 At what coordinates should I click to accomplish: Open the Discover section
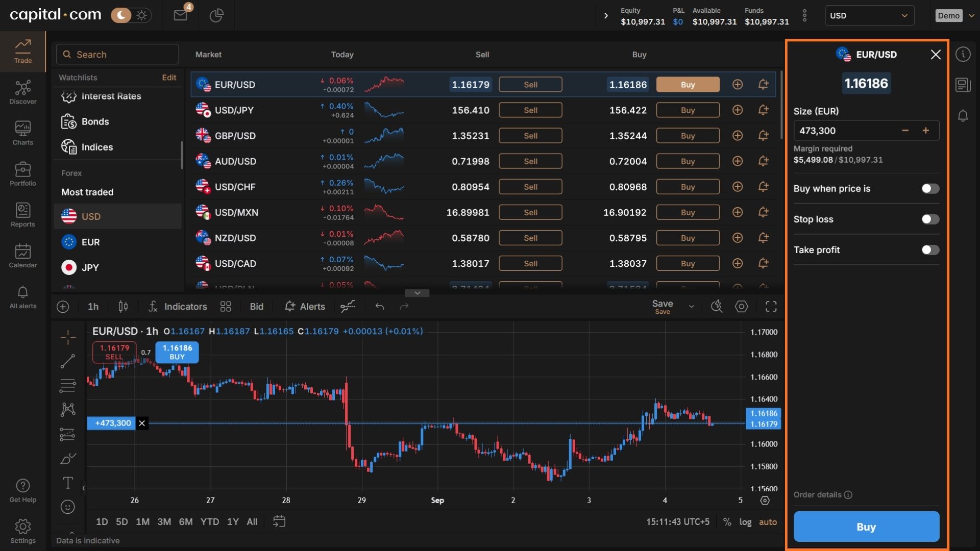(23, 92)
